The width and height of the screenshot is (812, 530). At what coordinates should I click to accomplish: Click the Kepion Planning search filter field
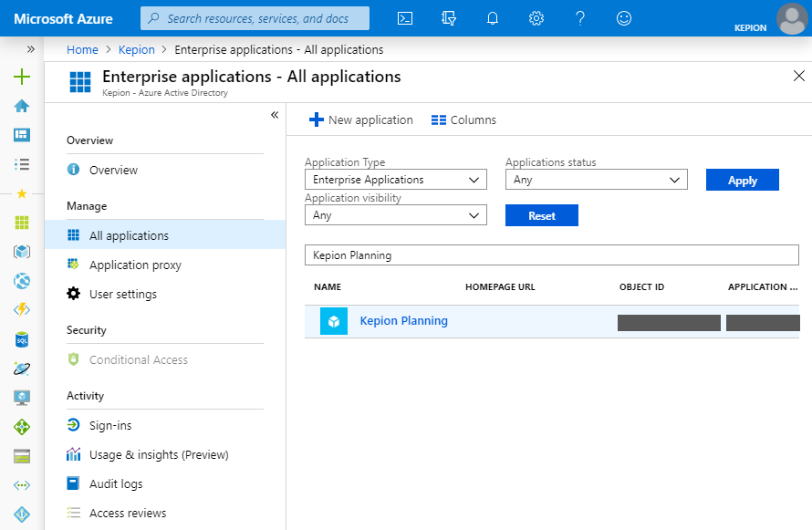552,255
